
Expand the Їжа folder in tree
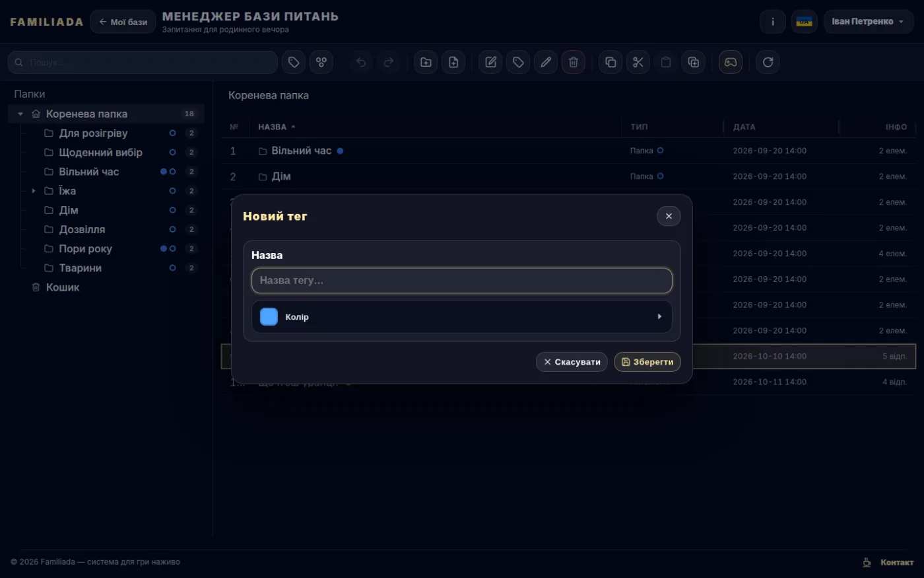pyautogui.click(x=34, y=191)
